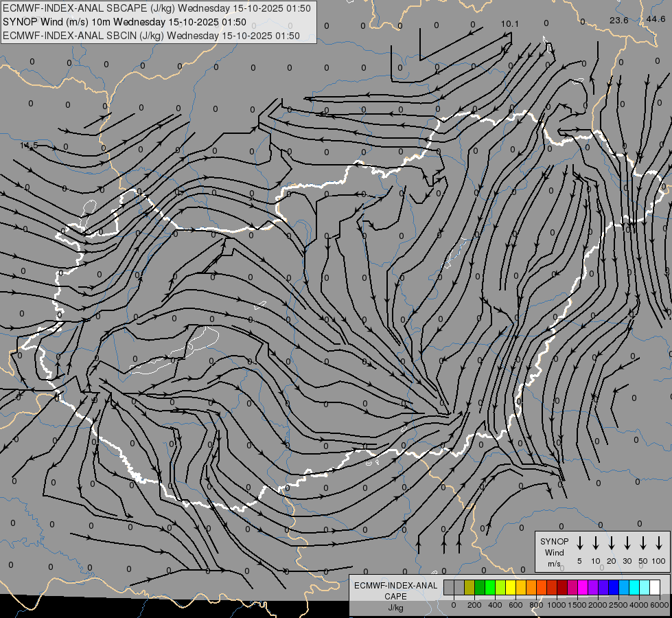Click the 400 label on CAPE scale
The width and height of the screenshot is (672, 618).
pyautogui.click(x=495, y=605)
